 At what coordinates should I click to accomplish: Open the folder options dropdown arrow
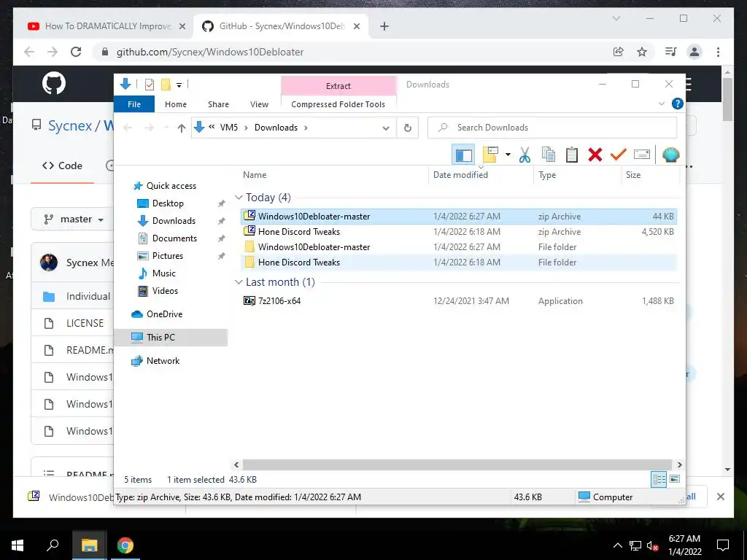[x=508, y=155]
